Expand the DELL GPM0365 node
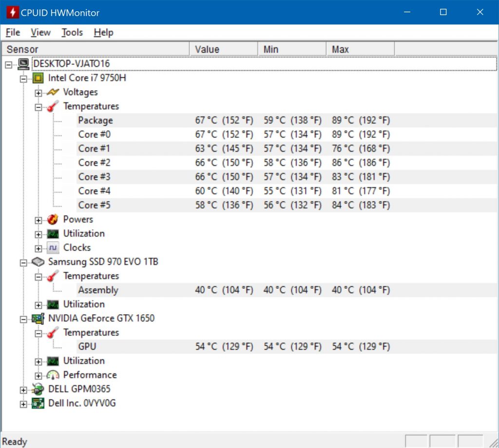 pyautogui.click(x=23, y=390)
